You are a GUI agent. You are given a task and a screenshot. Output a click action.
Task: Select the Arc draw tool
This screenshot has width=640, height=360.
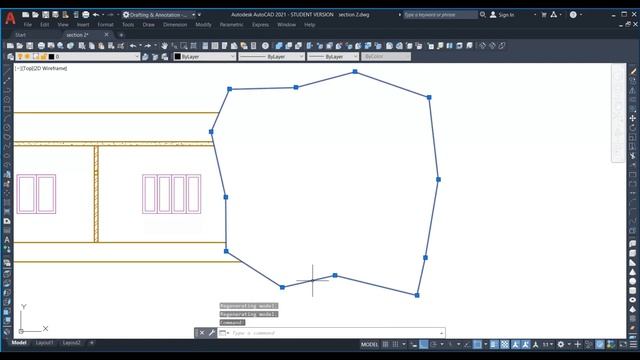click(7, 119)
